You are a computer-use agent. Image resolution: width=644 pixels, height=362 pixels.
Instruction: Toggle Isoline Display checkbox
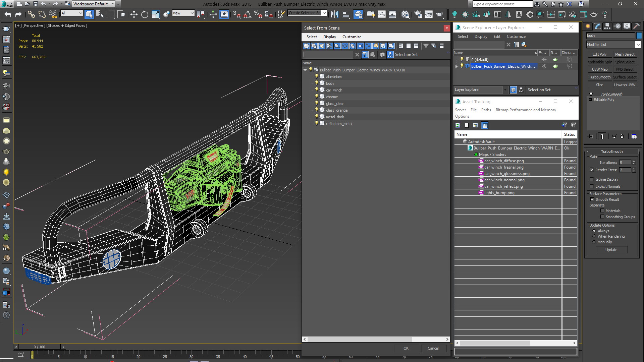coord(592,179)
